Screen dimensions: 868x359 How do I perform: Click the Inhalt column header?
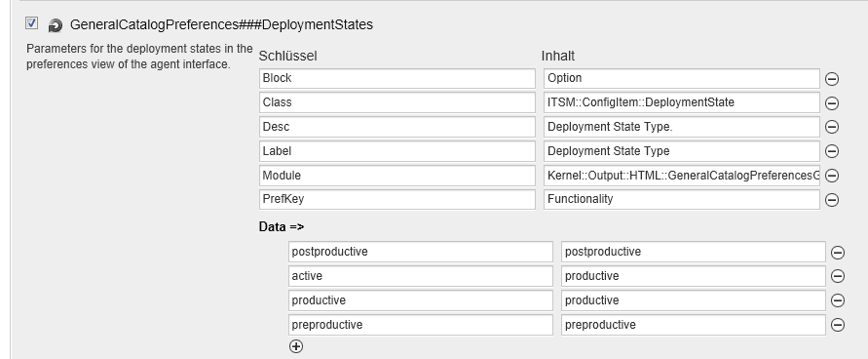[558, 56]
